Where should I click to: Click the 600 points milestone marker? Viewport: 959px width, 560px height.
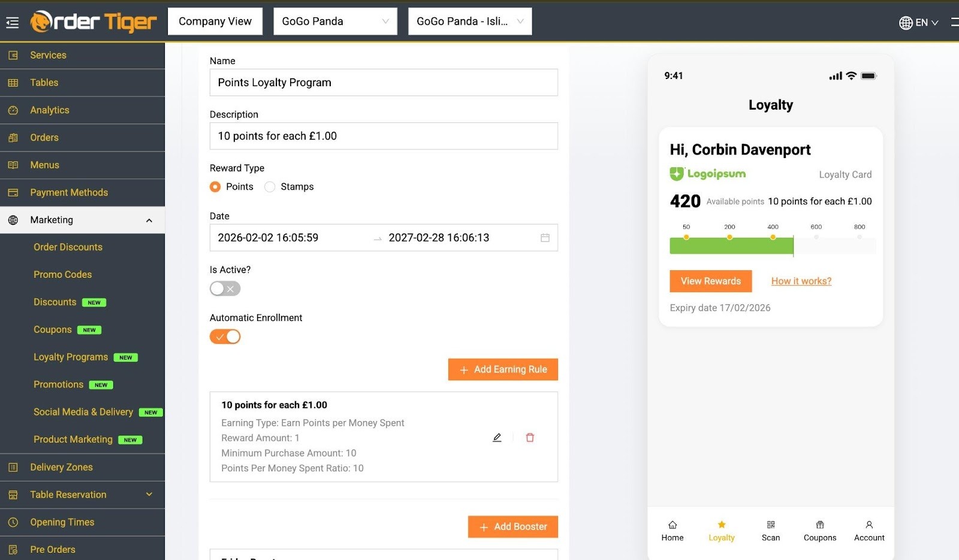[x=816, y=237]
